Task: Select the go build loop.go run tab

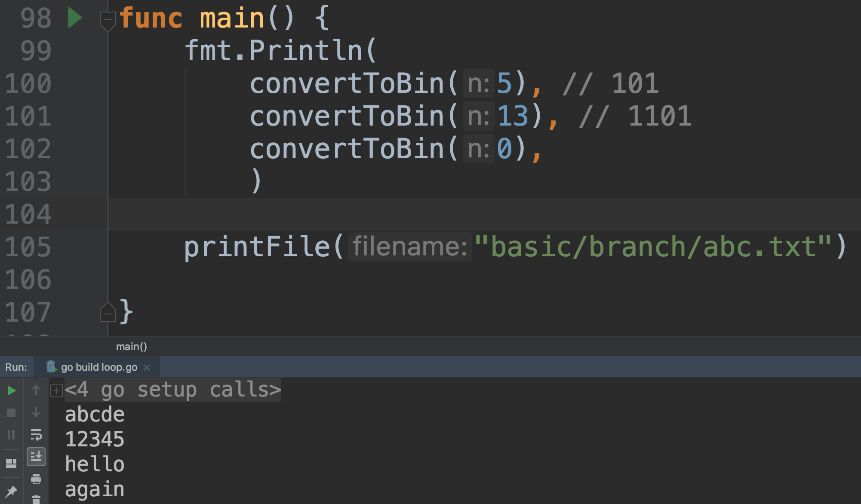Action: (99, 367)
